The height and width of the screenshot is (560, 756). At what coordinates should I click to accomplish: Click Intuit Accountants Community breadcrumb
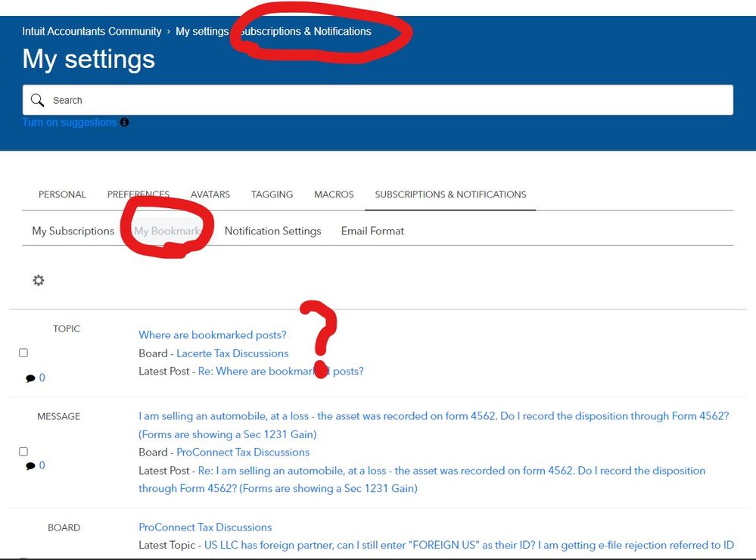[x=92, y=32]
